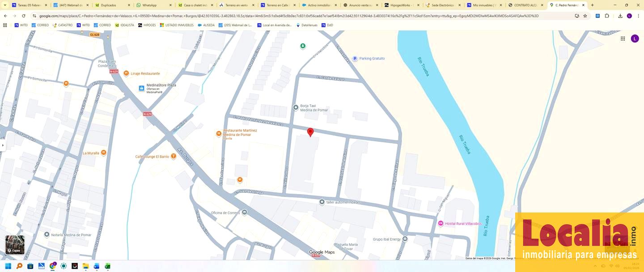Open the CATASTRO bookmark
Viewport: 644px width, 272px height.
[x=63, y=25]
